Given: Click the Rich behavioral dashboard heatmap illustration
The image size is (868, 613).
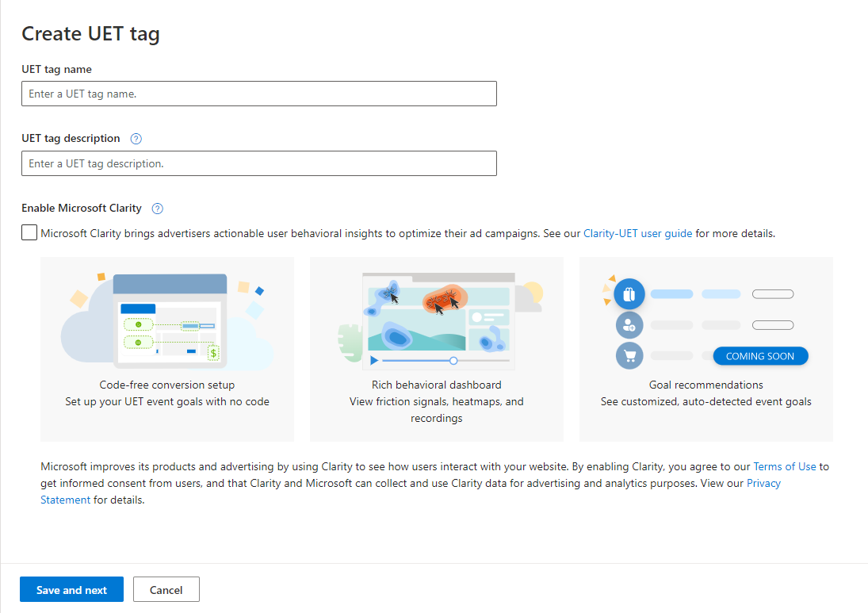Looking at the screenshot, I should [x=440, y=320].
